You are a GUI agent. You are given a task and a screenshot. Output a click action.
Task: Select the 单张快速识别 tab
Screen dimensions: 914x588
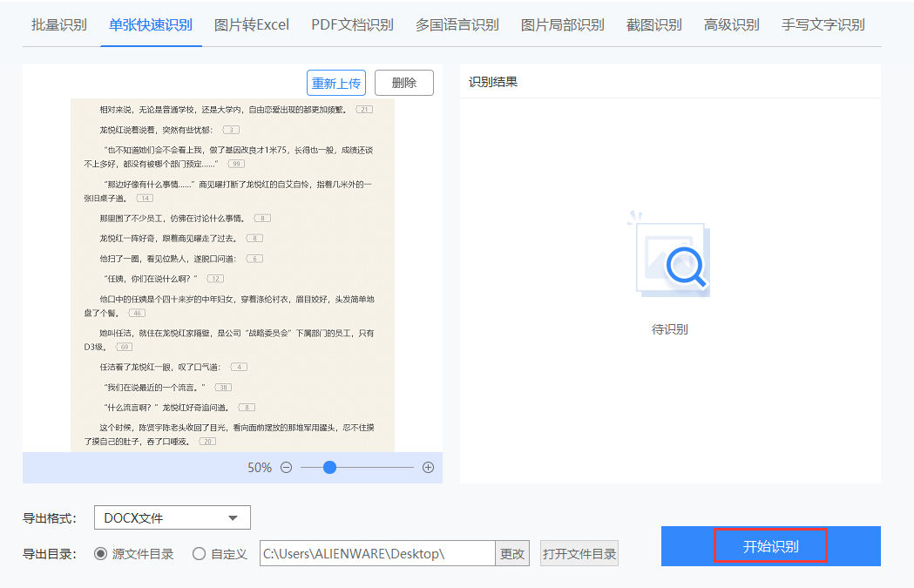(x=151, y=25)
